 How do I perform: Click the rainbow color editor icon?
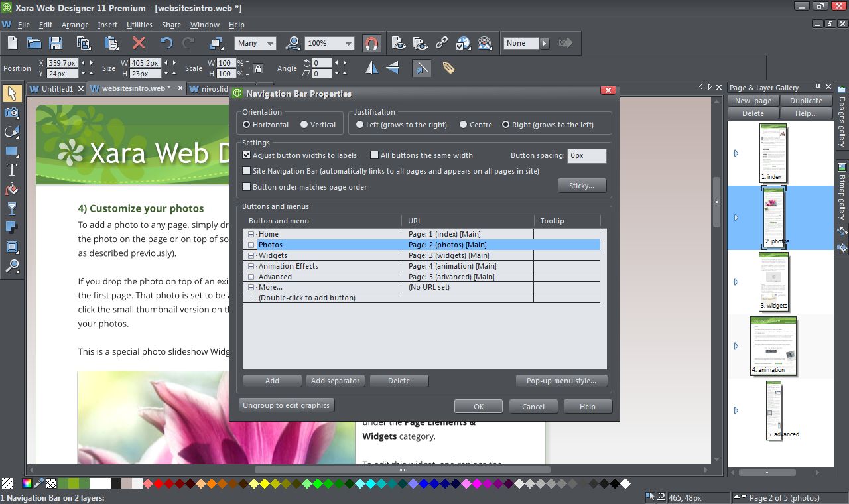pyautogui.click(x=28, y=483)
